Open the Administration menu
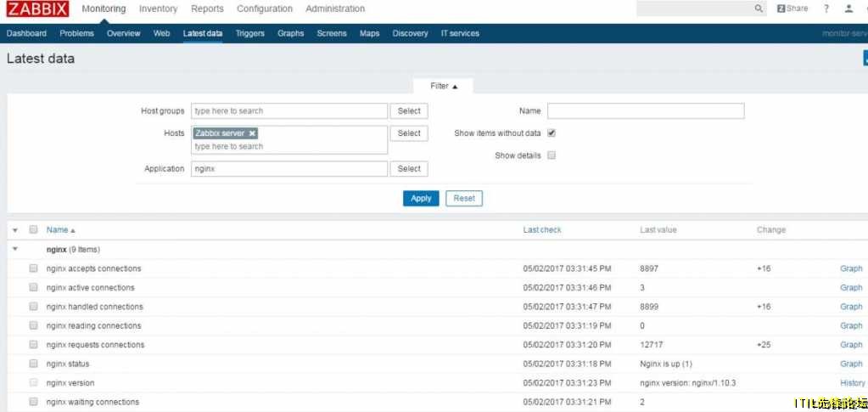The height and width of the screenshot is (412, 868). (x=335, y=8)
